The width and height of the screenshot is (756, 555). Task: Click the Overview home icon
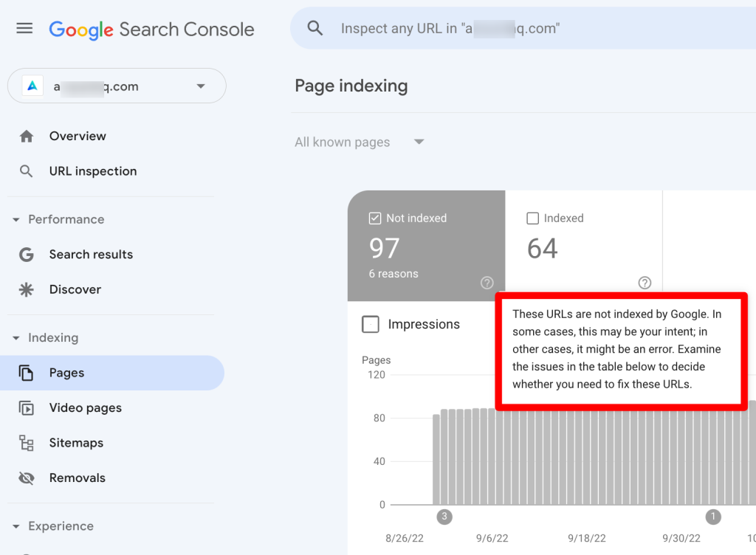(27, 137)
